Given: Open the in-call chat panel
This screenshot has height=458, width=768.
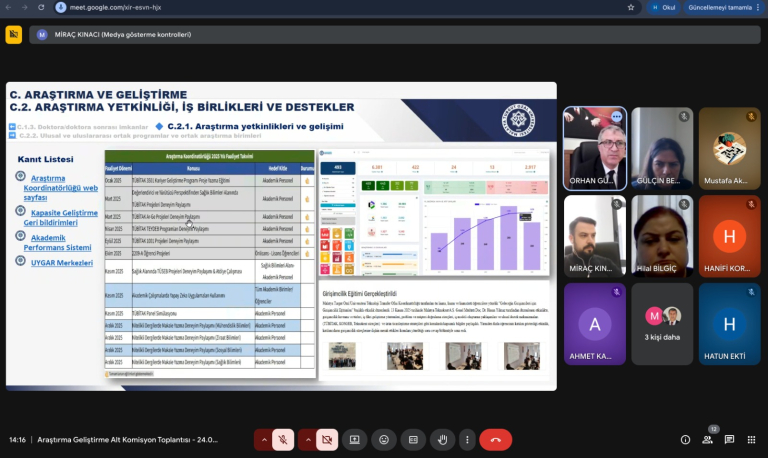Looking at the screenshot, I should click(x=729, y=439).
